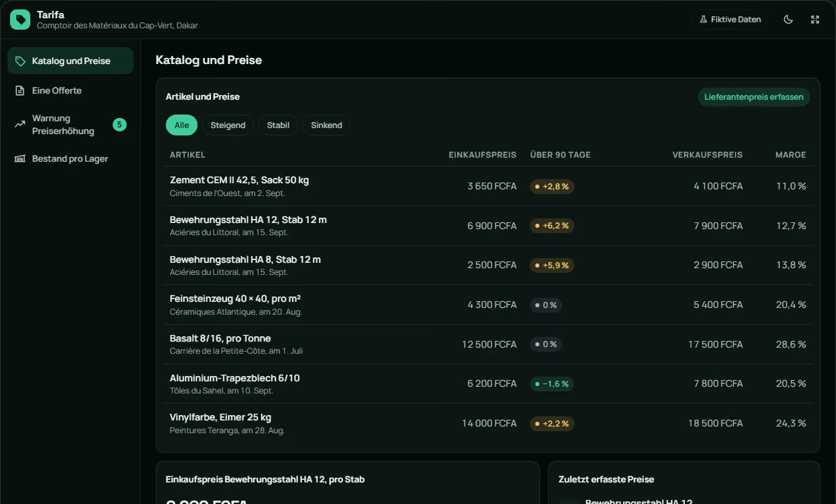Click the Lieferantenpreis erfassen button

(x=754, y=97)
